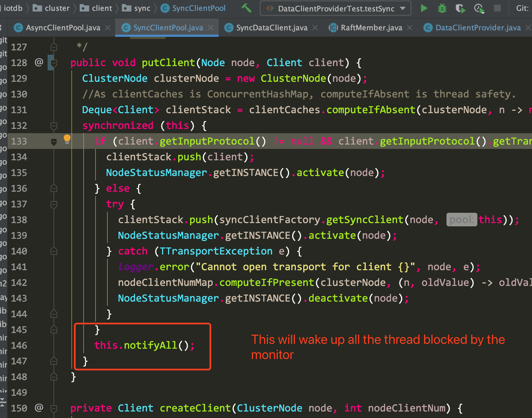Build project with the hammer icon
The width and height of the screenshot is (532, 418).
246,8
